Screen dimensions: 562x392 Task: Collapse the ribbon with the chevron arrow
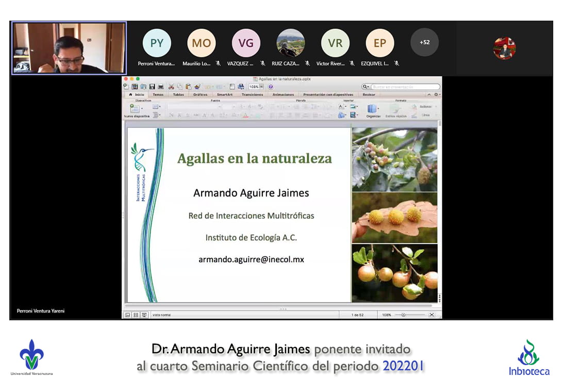click(x=429, y=95)
